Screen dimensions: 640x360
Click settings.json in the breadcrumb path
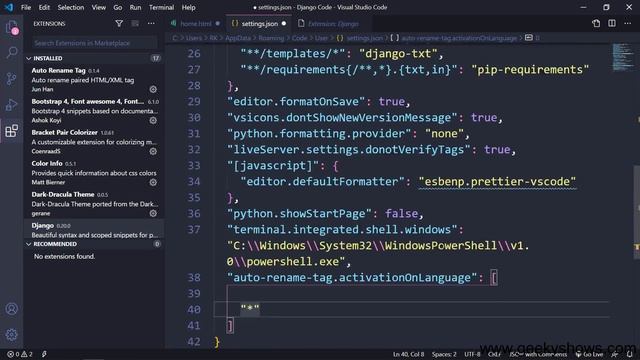[364, 38]
